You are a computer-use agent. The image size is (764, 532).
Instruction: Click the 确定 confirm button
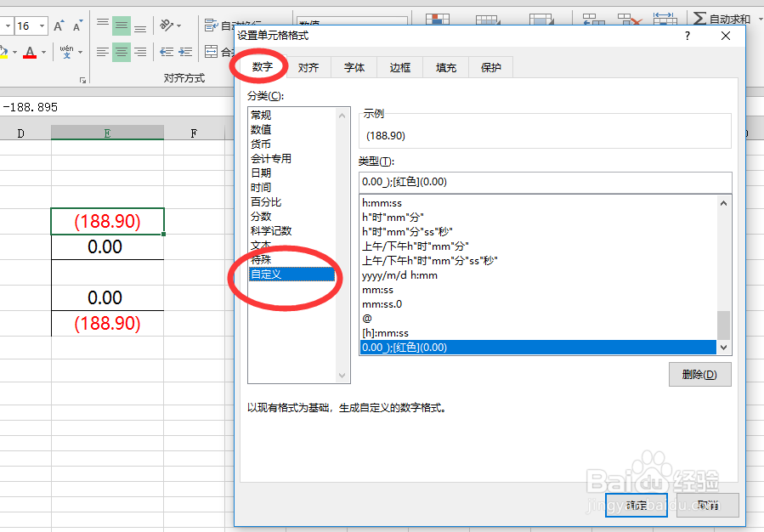(636, 505)
